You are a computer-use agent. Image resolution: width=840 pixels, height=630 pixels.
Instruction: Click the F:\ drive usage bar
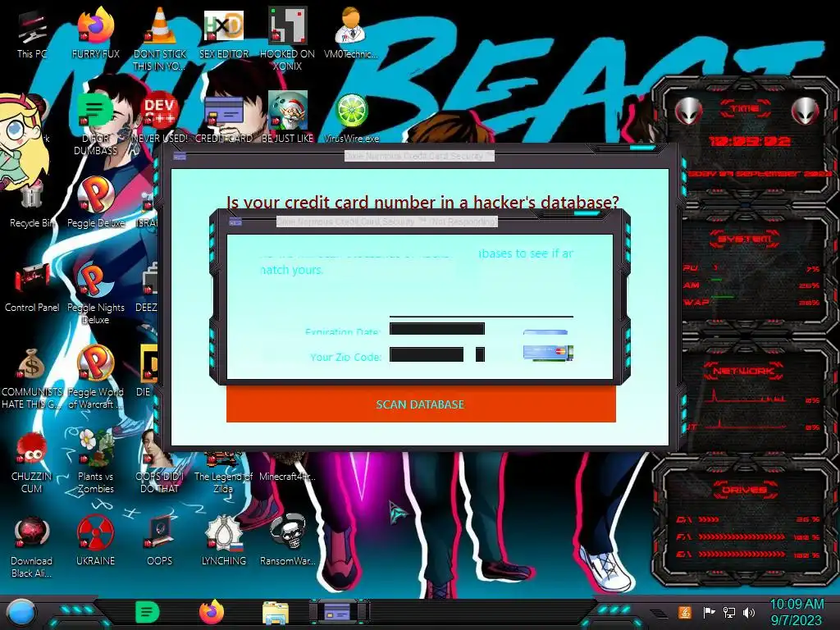click(742, 536)
